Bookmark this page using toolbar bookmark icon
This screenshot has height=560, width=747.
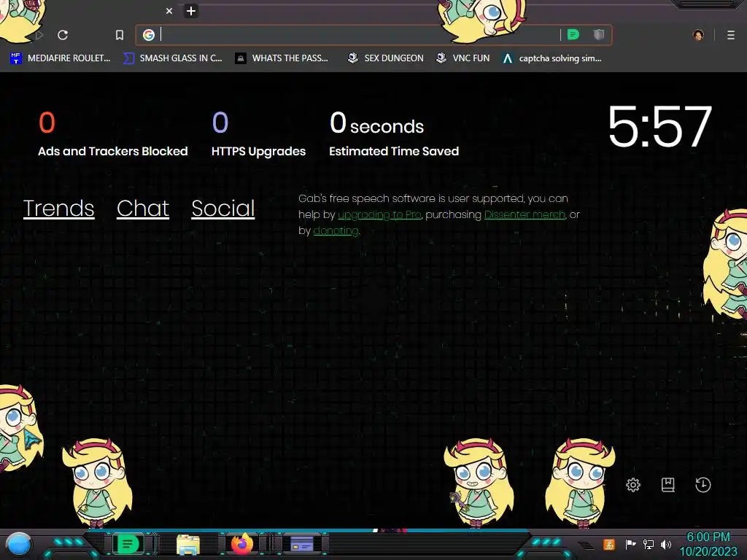120,35
